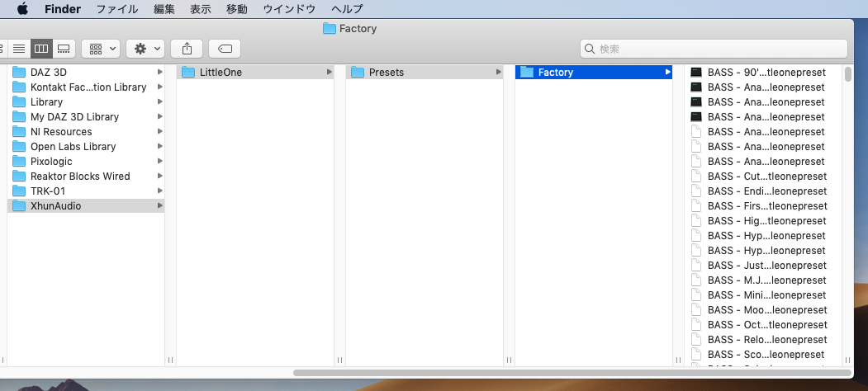Switch to column view mode
This screenshot has height=391, width=868.
(41, 49)
